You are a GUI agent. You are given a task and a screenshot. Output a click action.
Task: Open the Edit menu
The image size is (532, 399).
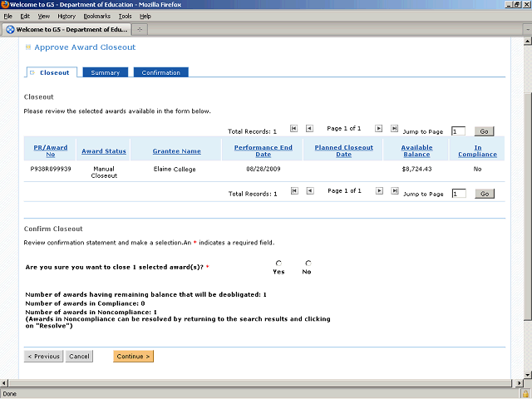25,17
